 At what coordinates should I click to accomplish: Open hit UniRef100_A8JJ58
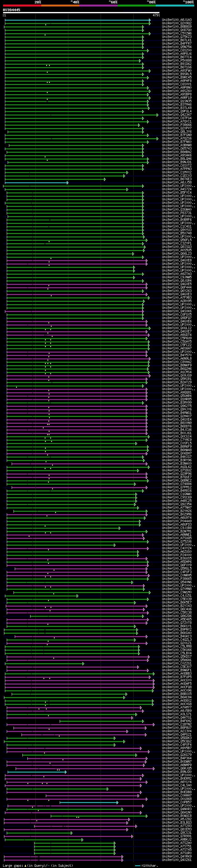click(x=177, y=182)
